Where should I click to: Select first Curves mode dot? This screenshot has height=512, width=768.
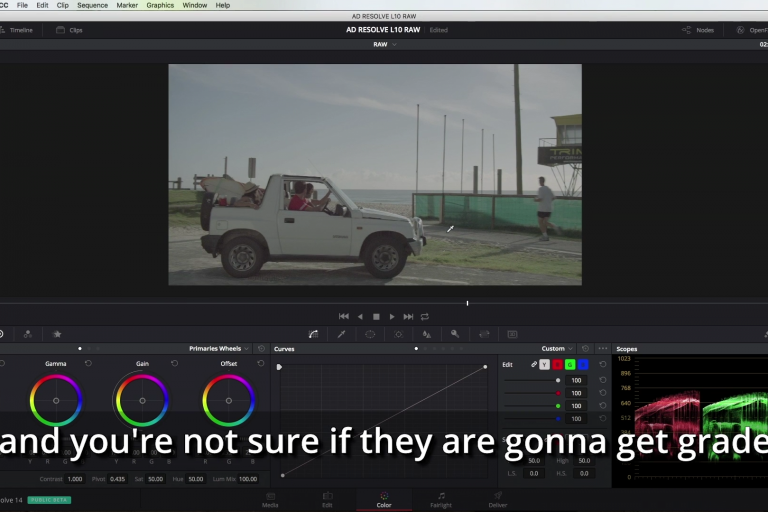pyautogui.click(x=416, y=349)
